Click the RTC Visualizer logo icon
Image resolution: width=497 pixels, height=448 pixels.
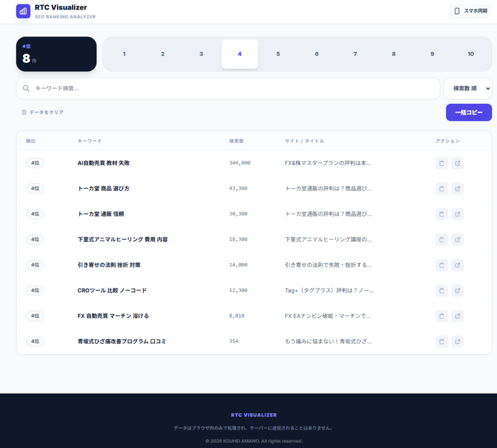(23, 11)
